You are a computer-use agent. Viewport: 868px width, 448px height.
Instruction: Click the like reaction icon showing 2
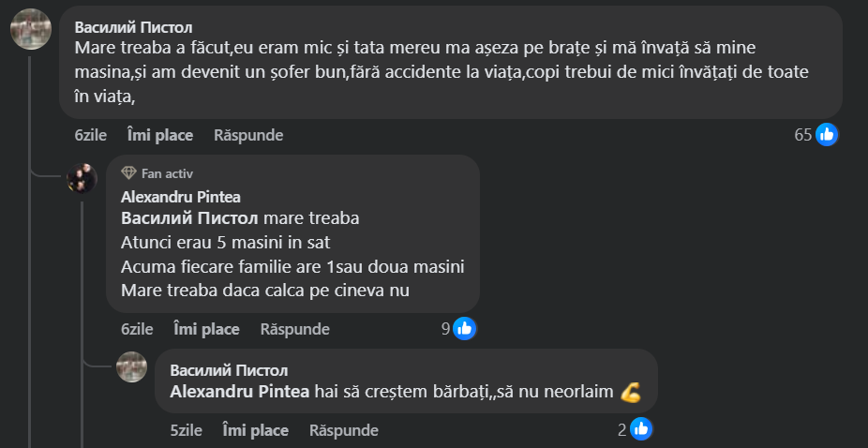pos(641,430)
